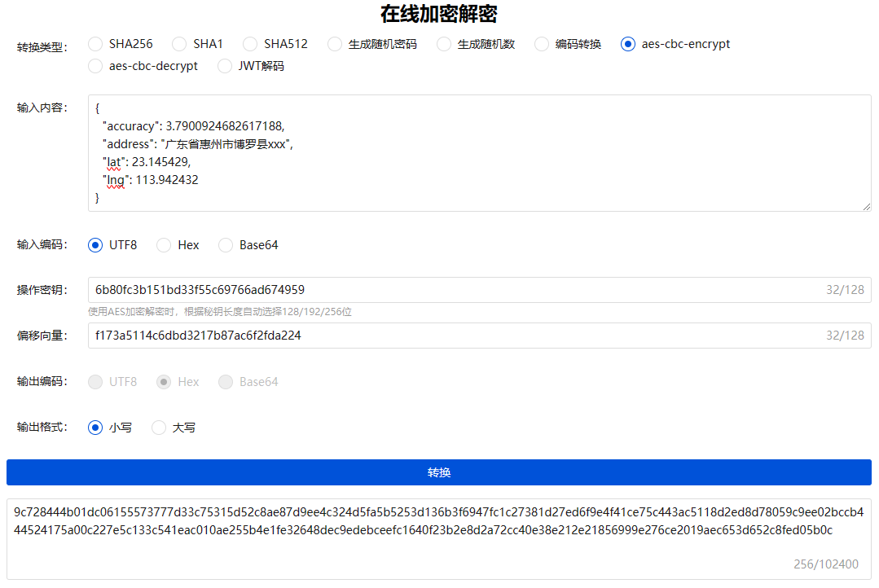Click the blue 转换 convert button
The width and height of the screenshot is (879, 588).
coord(439,472)
